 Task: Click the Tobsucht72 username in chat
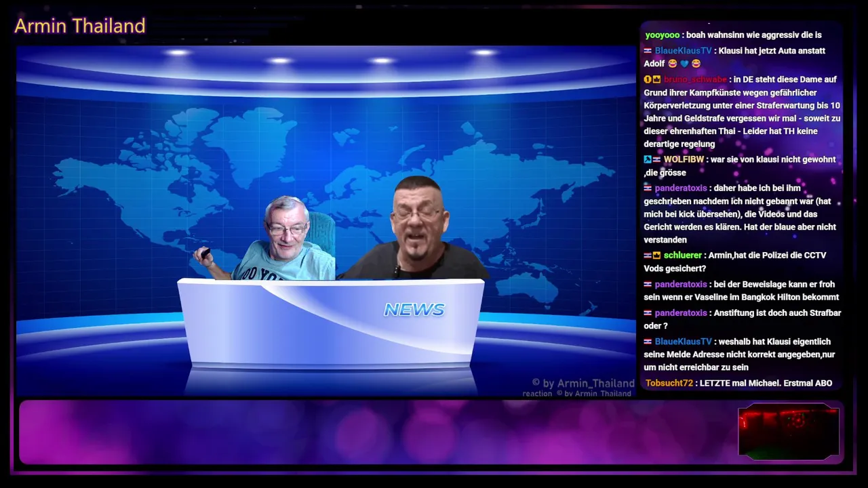tap(669, 384)
